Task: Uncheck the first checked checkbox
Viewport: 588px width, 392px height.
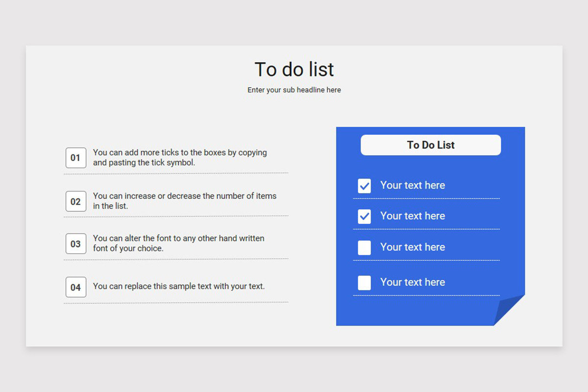Action: point(364,186)
